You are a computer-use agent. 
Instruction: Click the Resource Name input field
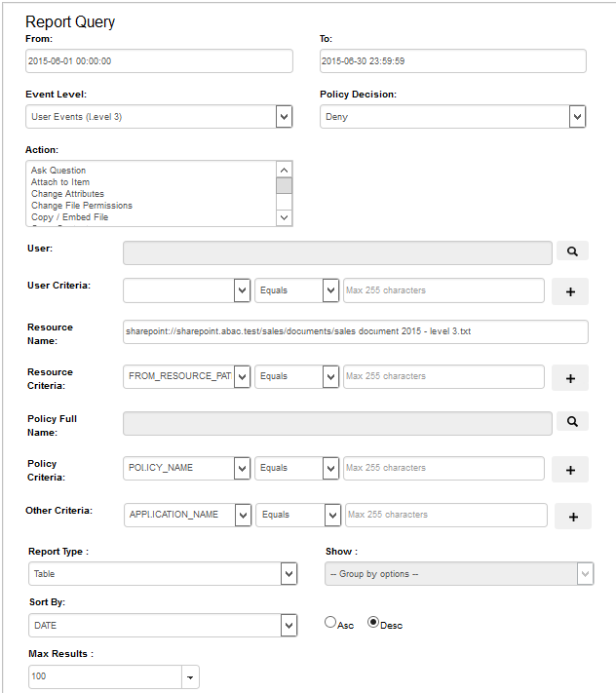coord(356,331)
